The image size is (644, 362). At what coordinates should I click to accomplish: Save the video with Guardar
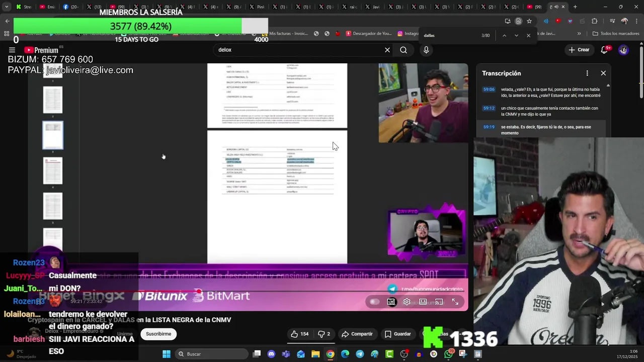point(397,334)
